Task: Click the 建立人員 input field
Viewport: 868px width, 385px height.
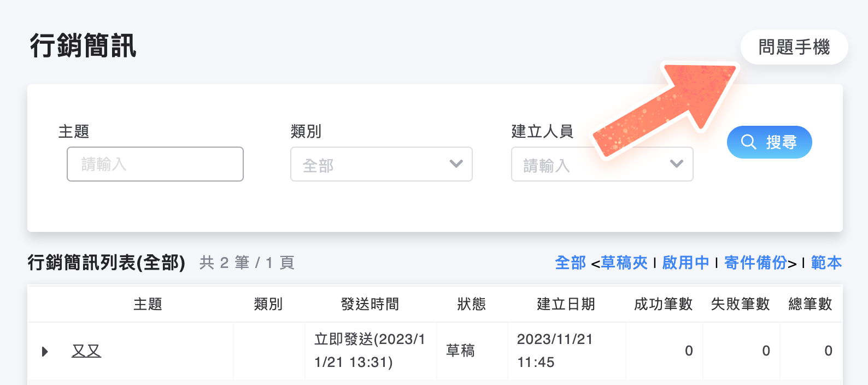Action: pos(579,164)
